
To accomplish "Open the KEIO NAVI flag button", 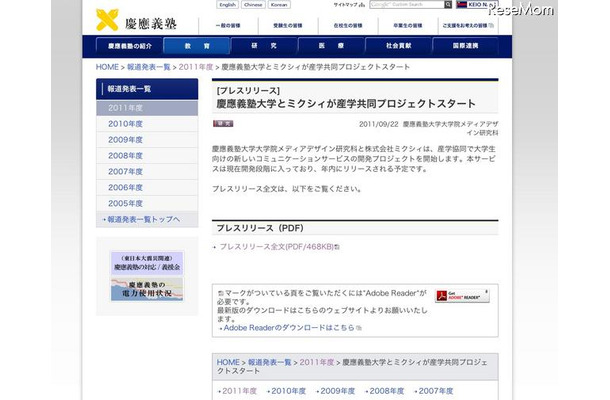I will [477, 5].
